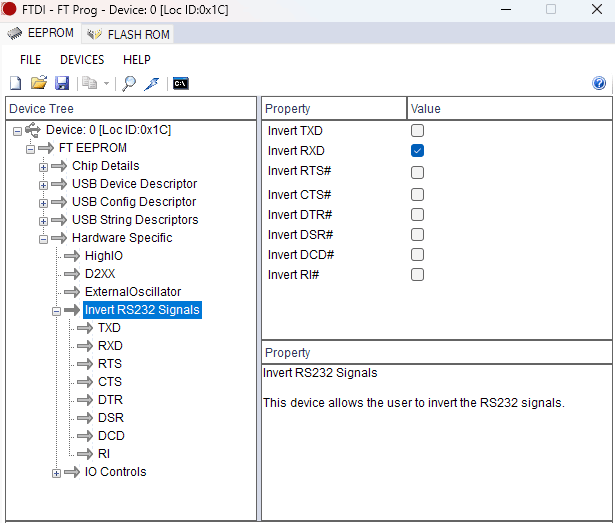The width and height of the screenshot is (615, 523).
Task: Select Invert RS232 Signals tree item
Action: click(x=142, y=310)
